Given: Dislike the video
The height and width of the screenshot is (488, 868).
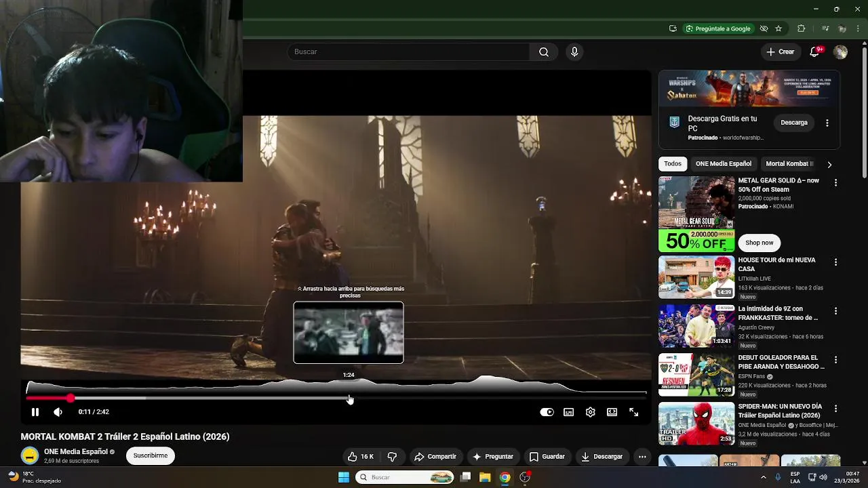Looking at the screenshot, I should point(392,457).
